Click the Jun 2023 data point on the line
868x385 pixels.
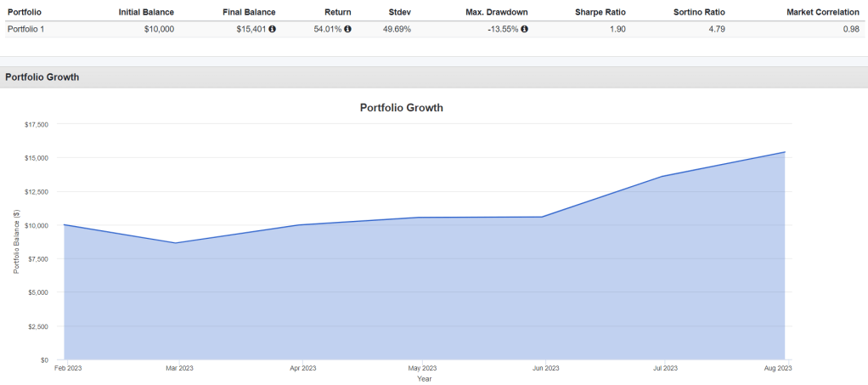point(544,217)
